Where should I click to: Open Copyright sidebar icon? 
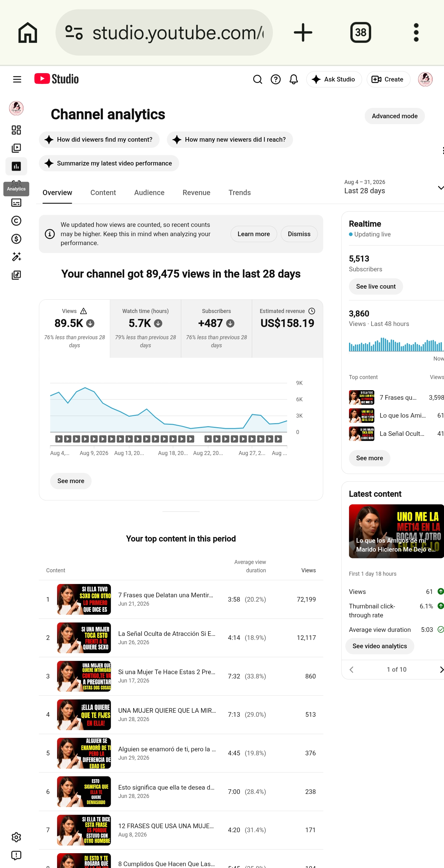pyautogui.click(x=16, y=221)
